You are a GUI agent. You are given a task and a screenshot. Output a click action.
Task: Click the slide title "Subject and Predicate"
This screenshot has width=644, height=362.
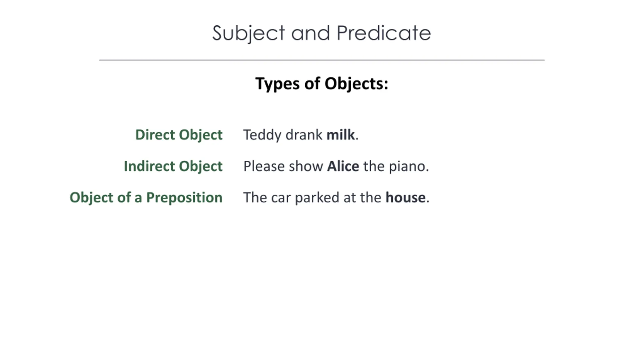[321, 33]
